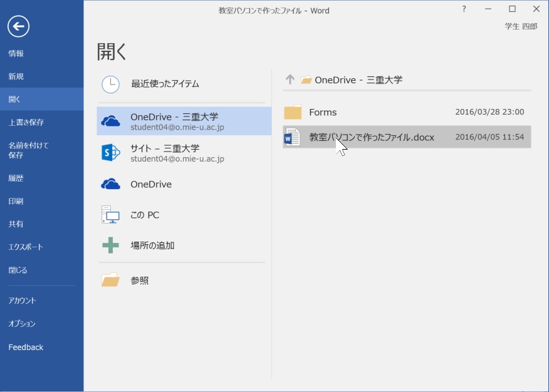The image size is (549, 392).
Task: Open 履歴 in the sidebar
Action: 16,178
